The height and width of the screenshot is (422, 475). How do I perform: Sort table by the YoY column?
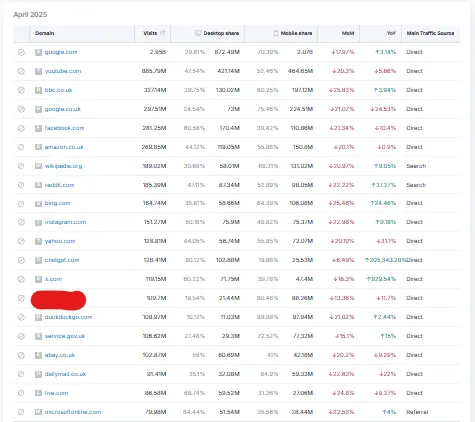coord(391,33)
